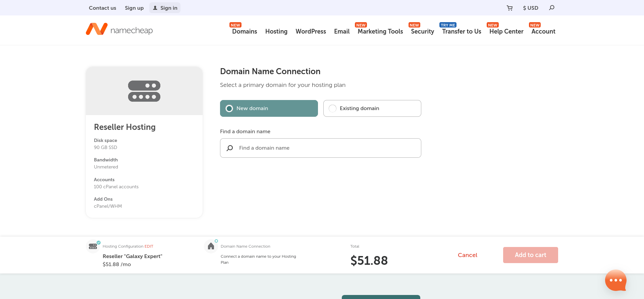Click the user icon beside Sign in
The image size is (644, 299).
click(155, 8)
